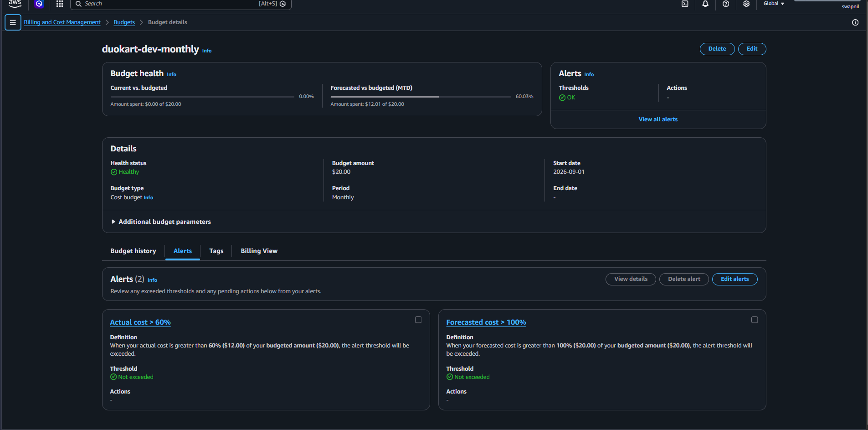The width and height of the screenshot is (868, 430).
Task: Click the Amazon Q icon in search bar
Action: click(283, 4)
